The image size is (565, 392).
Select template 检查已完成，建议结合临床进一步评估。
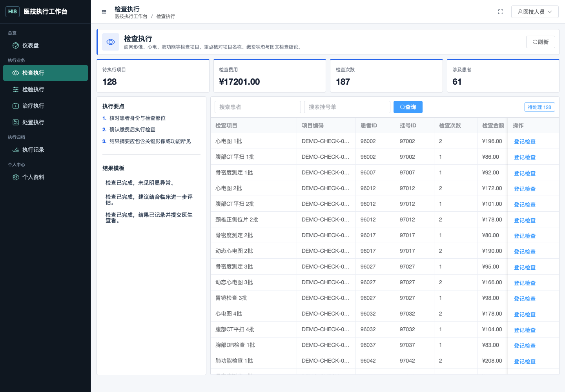151,200
